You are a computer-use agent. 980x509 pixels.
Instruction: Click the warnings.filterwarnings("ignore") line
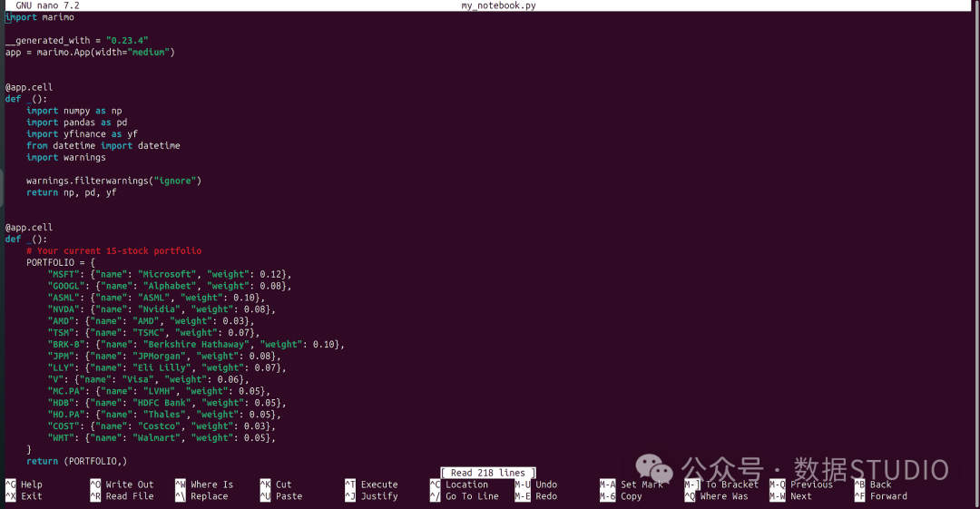pyautogui.click(x=113, y=181)
